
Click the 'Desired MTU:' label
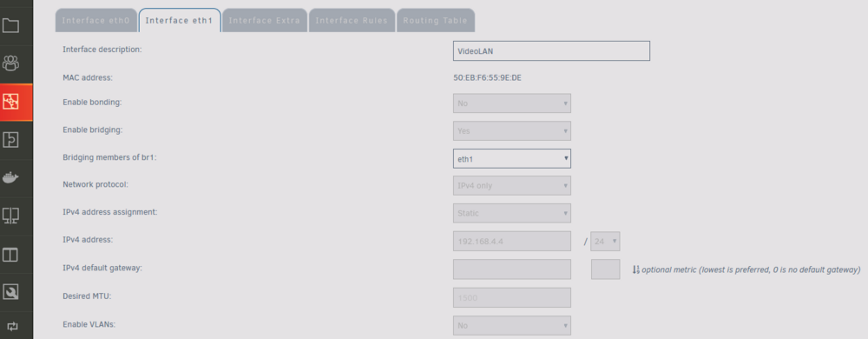[87, 296]
